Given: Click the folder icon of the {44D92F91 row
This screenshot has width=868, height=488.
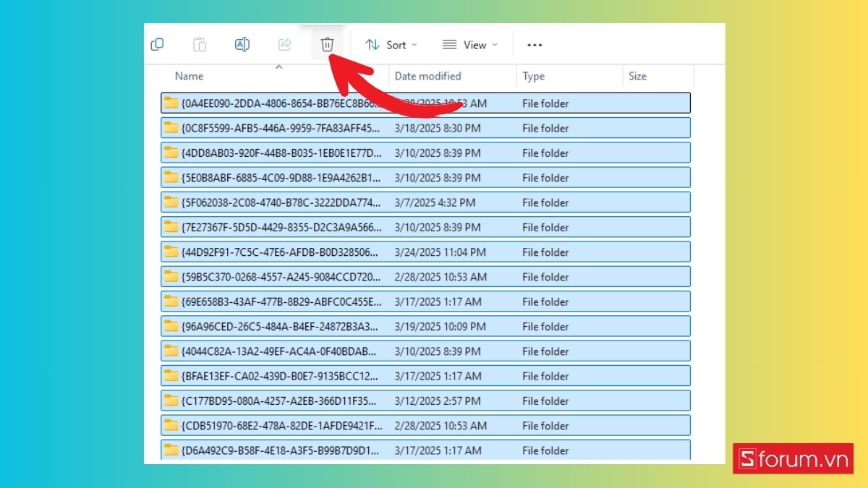Looking at the screenshot, I should click(x=171, y=251).
